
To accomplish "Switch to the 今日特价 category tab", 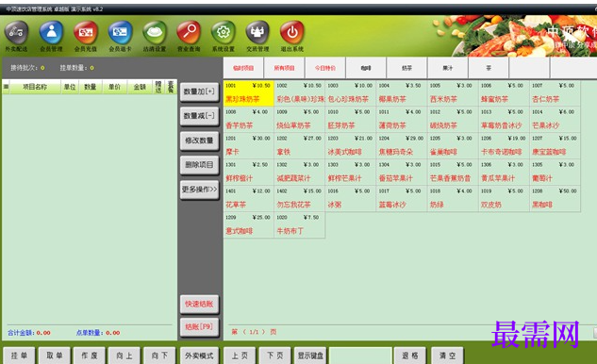I will coord(325,68).
